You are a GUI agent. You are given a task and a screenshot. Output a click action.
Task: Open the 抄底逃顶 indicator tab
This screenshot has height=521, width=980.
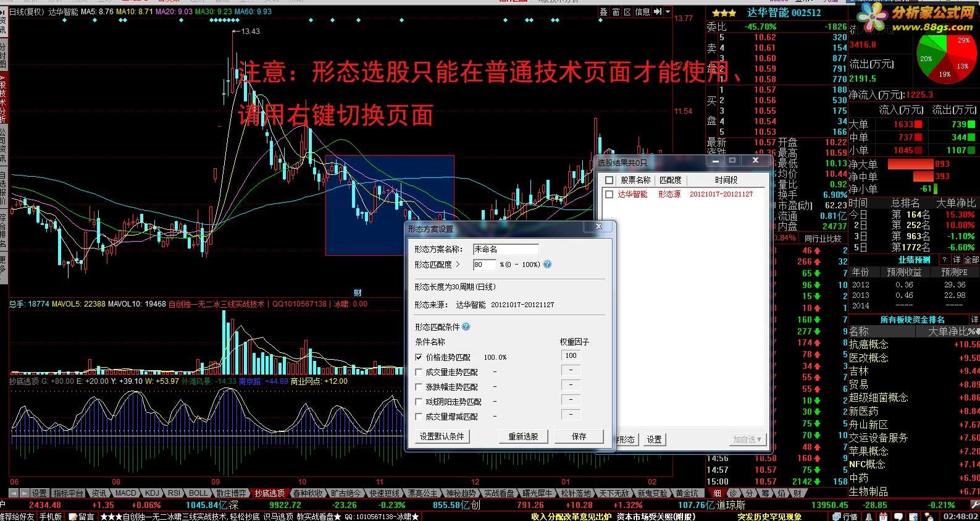[270, 493]
